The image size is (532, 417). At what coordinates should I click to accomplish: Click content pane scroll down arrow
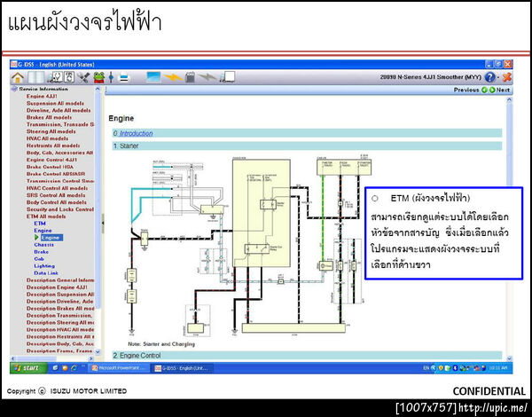pos(509,358)
